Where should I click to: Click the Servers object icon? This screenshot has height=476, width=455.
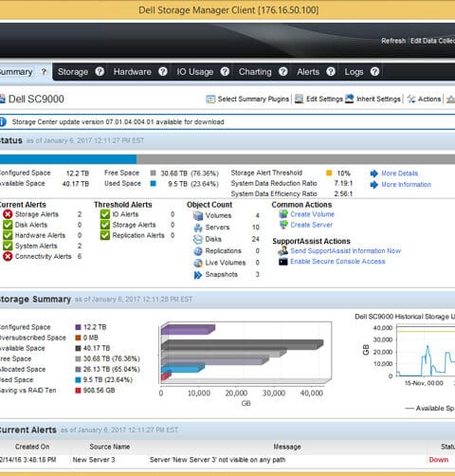[198, 228]
